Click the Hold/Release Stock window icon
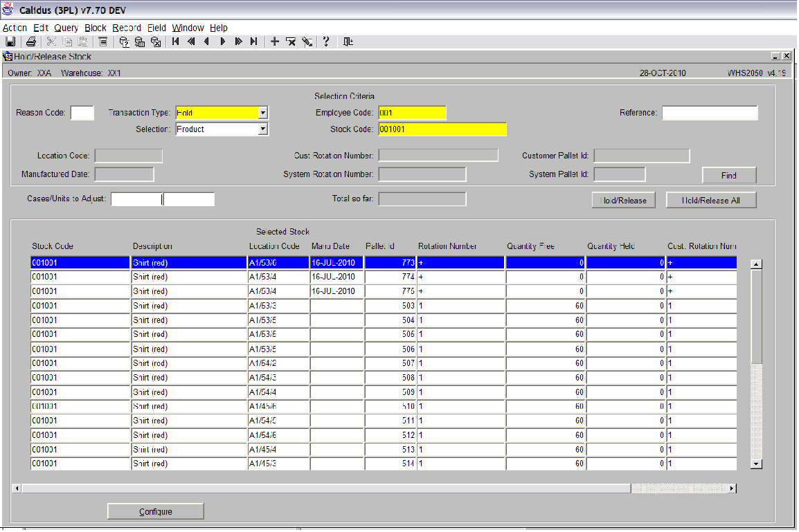This screenshot has width=799, height=532. (8, 56)
